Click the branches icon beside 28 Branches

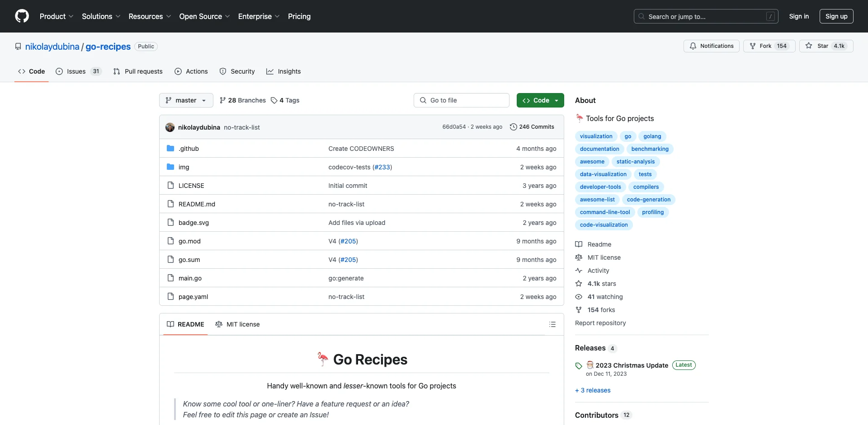pyautogui.click(x=222, y=100)
